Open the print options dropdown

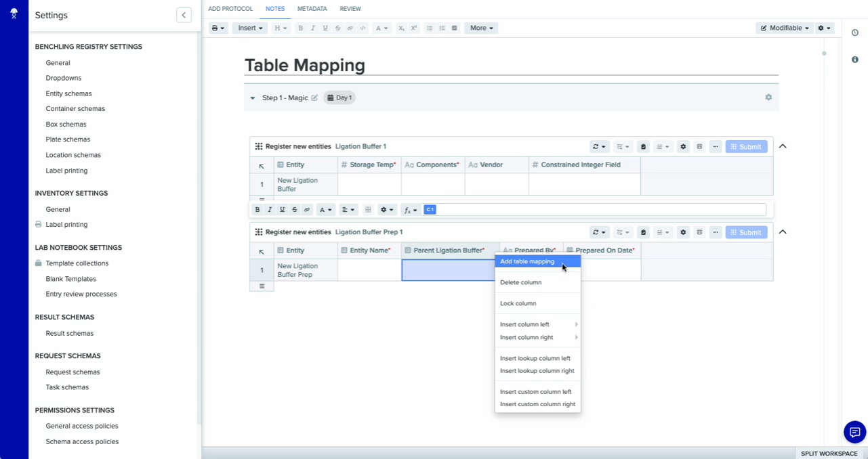pos(218,28)
